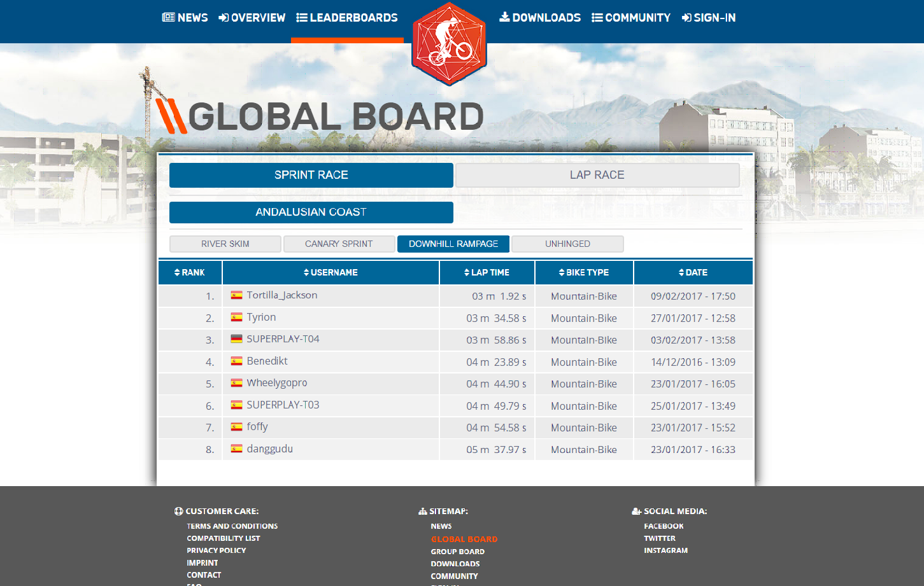Sort the table by Rank
Viewport: 924px width, 586px height.
(190, 272)
